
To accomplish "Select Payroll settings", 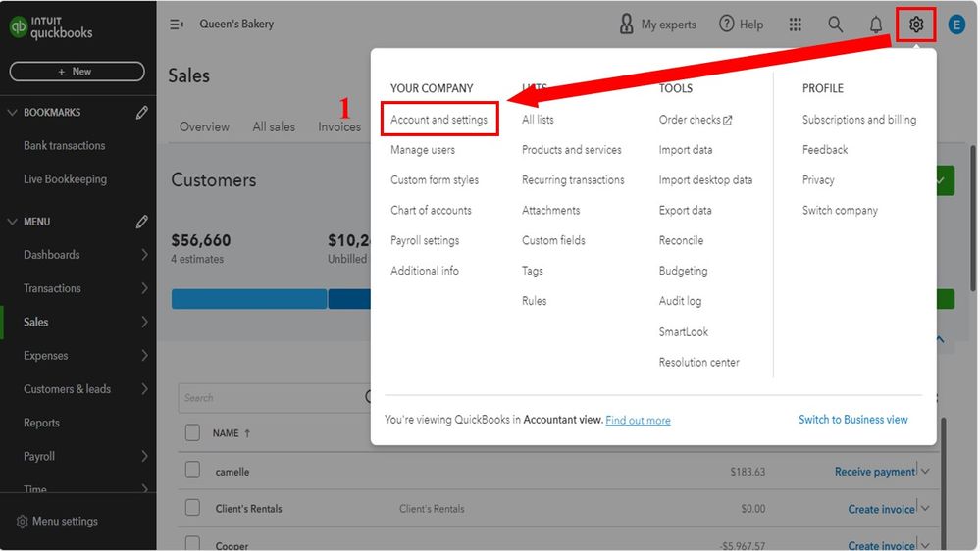I will tap(425, 240).
